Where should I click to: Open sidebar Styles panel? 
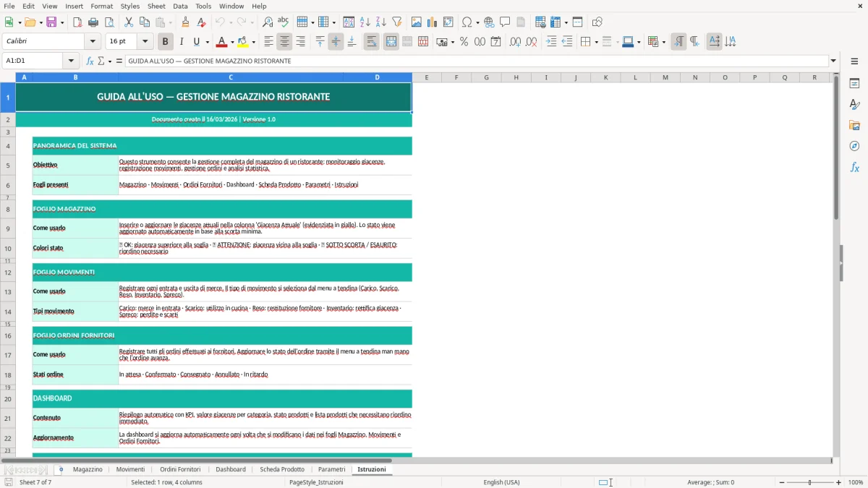click(854, 104)
